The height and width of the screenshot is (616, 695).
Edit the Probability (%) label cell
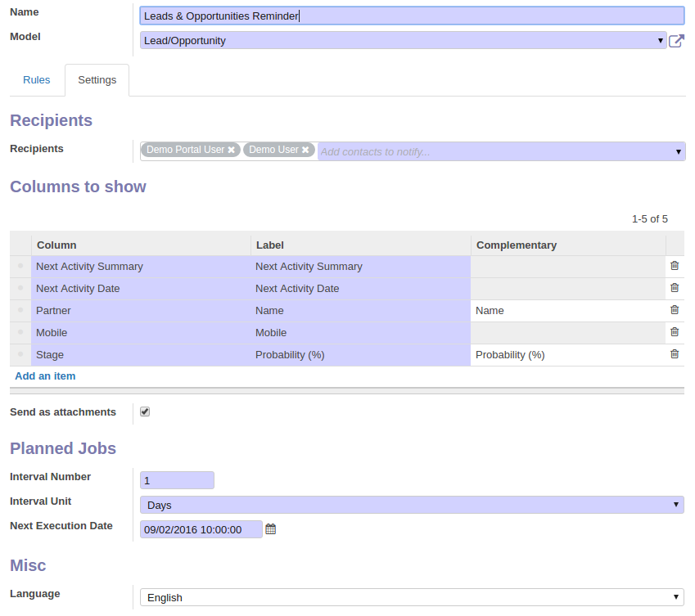point(361,355)
